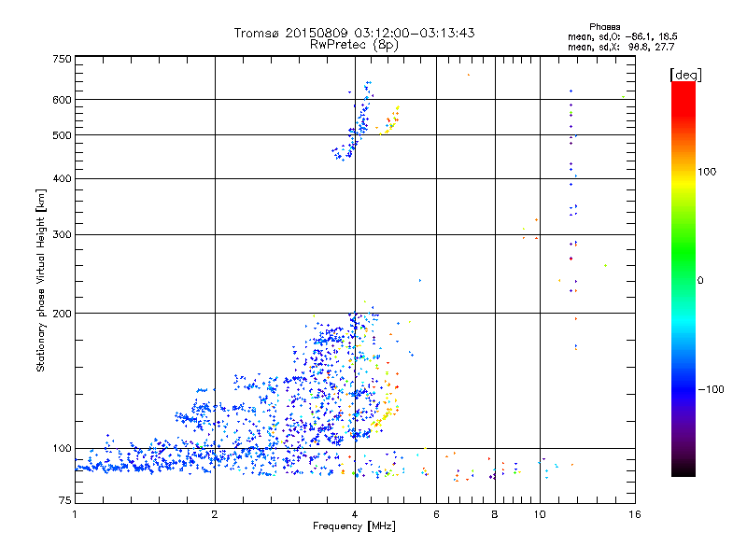Click the x-axis tick label '4'
This screenshot has width=747, height=560.
355,514
